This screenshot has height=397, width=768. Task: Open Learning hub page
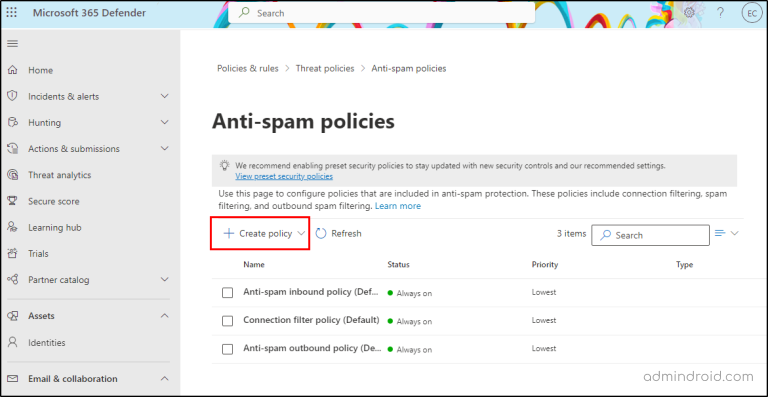tap(55, 228)
